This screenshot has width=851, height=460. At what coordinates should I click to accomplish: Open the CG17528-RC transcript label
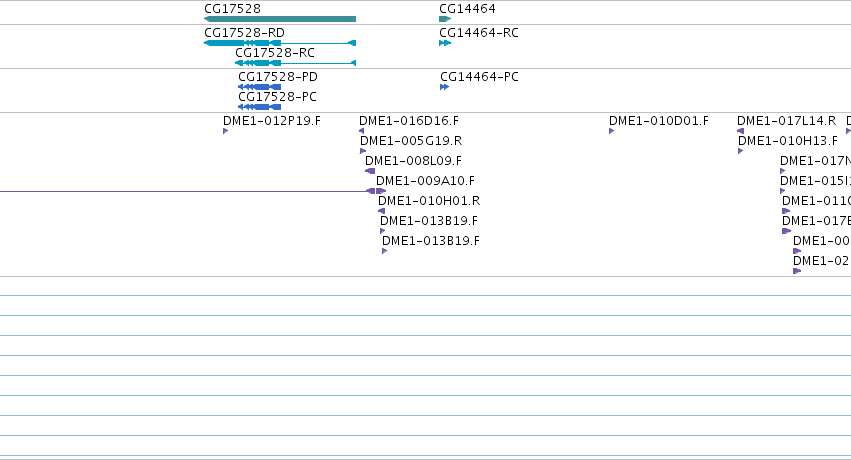[x=275, y=53]
